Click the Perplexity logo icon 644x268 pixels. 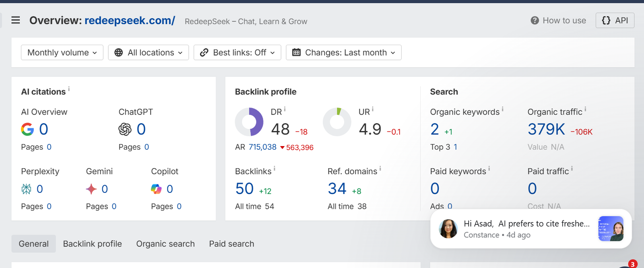[26, 189]
